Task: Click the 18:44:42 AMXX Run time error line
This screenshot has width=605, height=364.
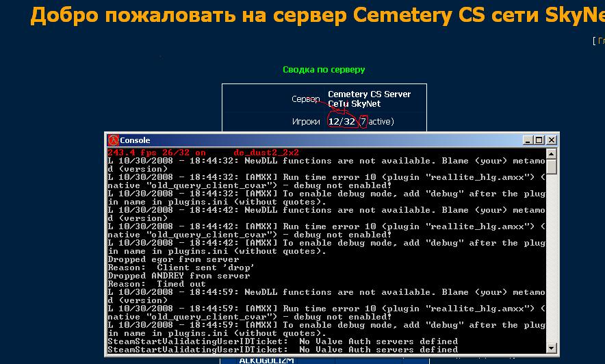Action: click(326, 231)
